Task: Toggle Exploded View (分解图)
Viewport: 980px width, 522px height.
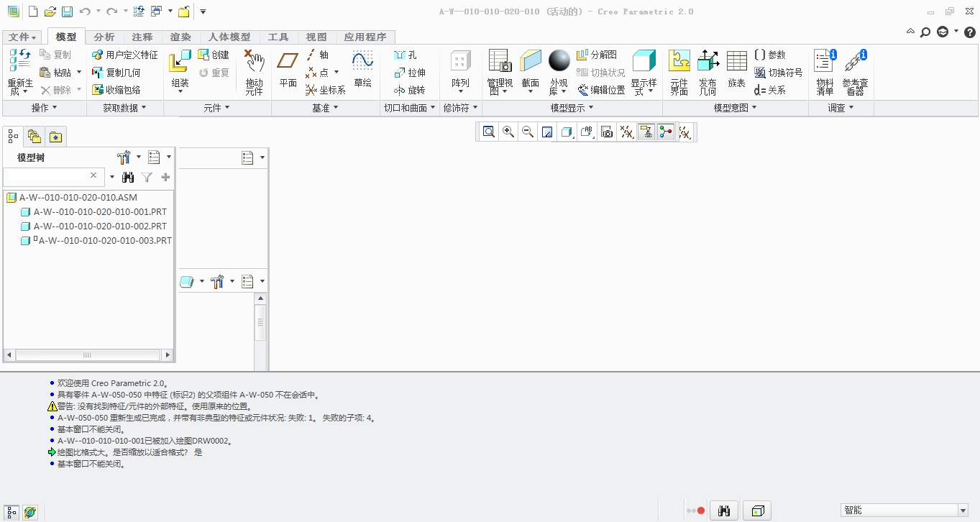Action: point(597,55)
